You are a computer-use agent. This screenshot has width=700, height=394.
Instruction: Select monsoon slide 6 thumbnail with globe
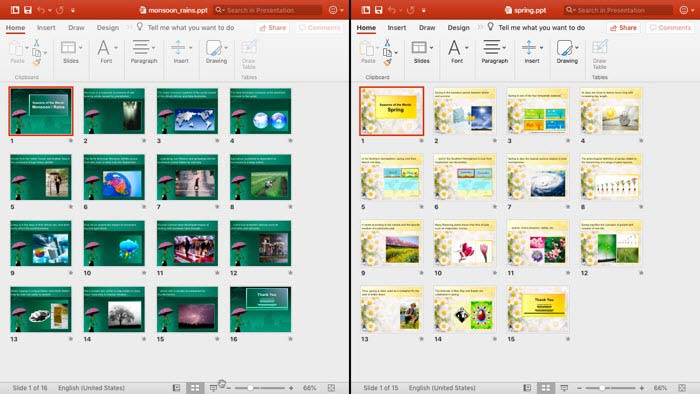pyautogui.click(x=114, y=177)
